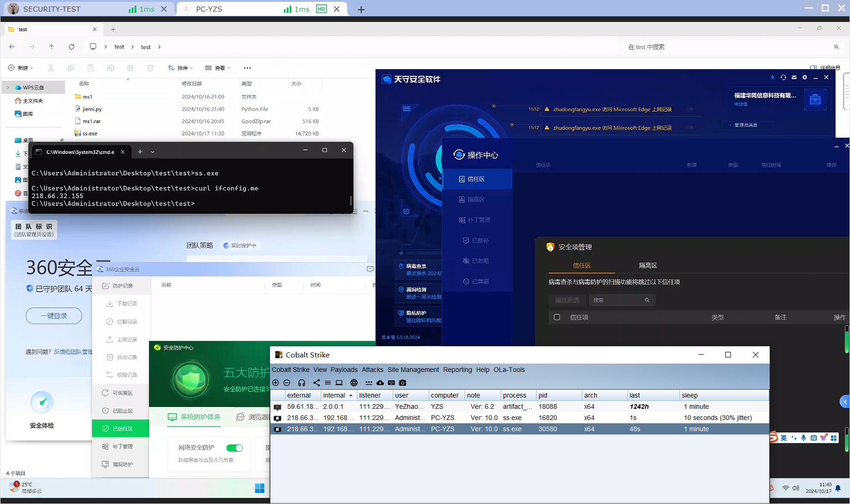Click the Explorer back arrow
The height and width of the screenshot is (504, 850).
coord(12,47)
